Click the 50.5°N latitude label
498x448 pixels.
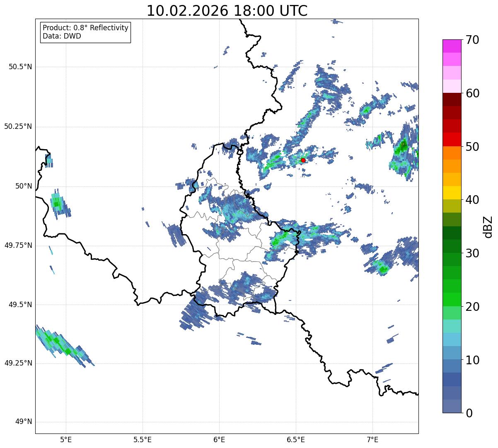click(x=20, y=67)
